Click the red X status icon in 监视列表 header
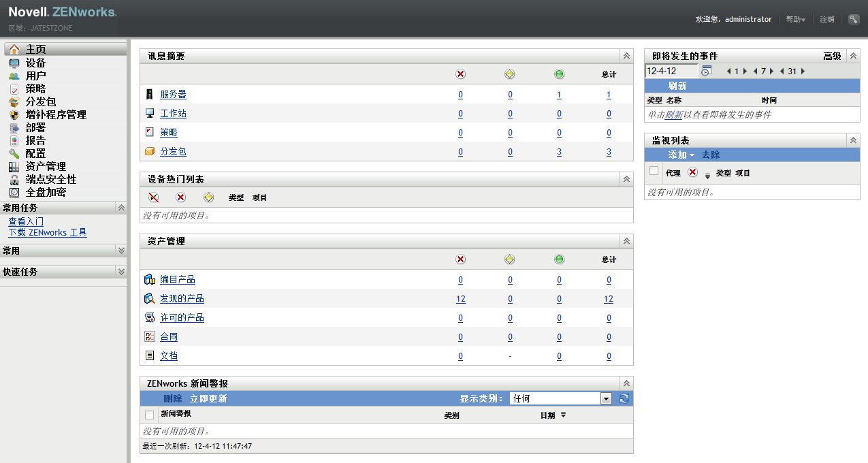The height and width of the screenshot is (463, 868). (693, 172)
